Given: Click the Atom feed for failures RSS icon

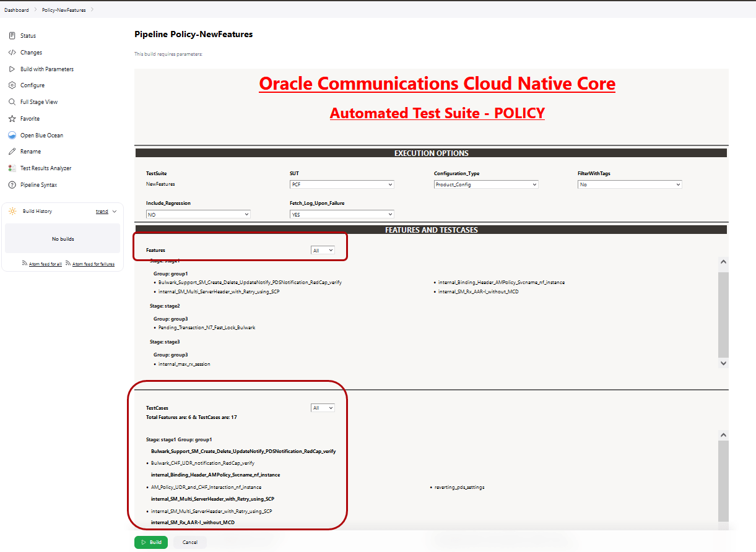Looking at the screenshot, I should pos(67,263).
